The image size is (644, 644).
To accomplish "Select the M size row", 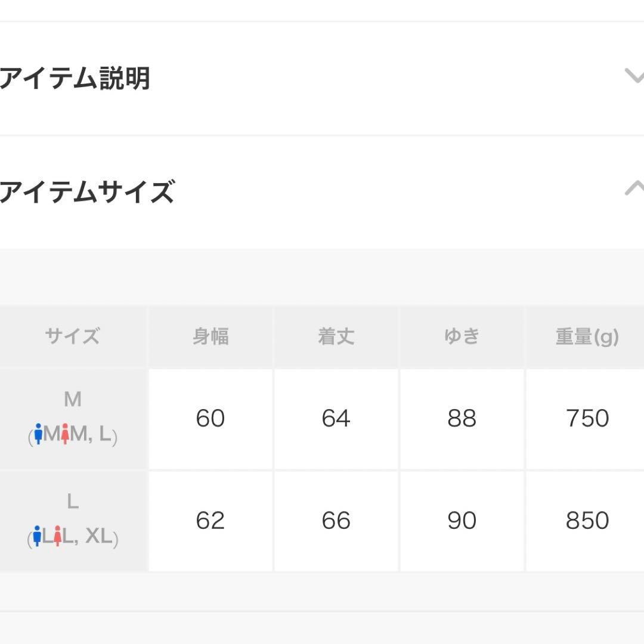I will click(73, 417).
